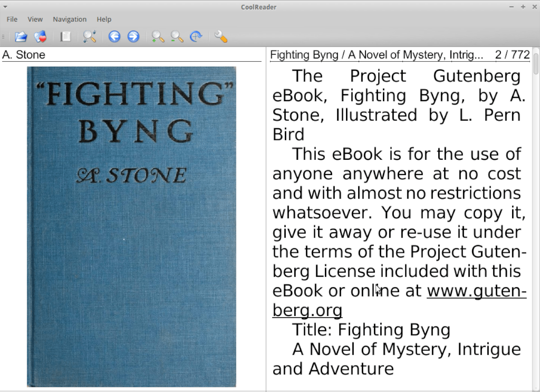Zoom in to enlarge the text

click(x=157, y=36)
